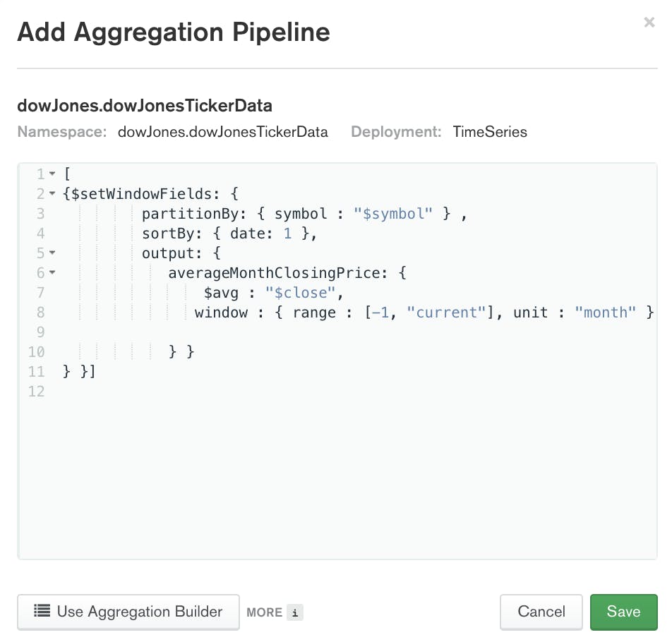The image size is (672, 642).
Task: Click the Namespace value dowJones.dowJonesTickerData
Action: tap(223, 132)
